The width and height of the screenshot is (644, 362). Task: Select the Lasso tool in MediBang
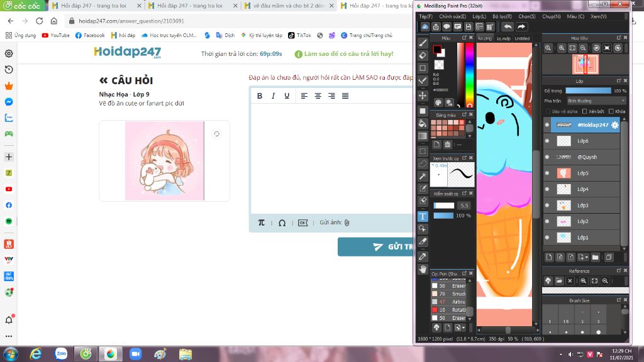[x=423, y=164]
